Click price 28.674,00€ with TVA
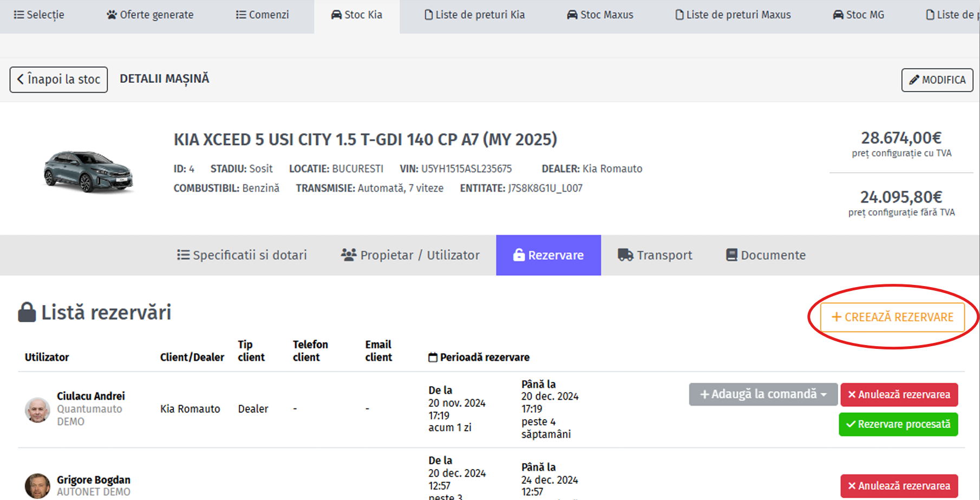Viewport: 980px width, 500px height. point(901,138)
